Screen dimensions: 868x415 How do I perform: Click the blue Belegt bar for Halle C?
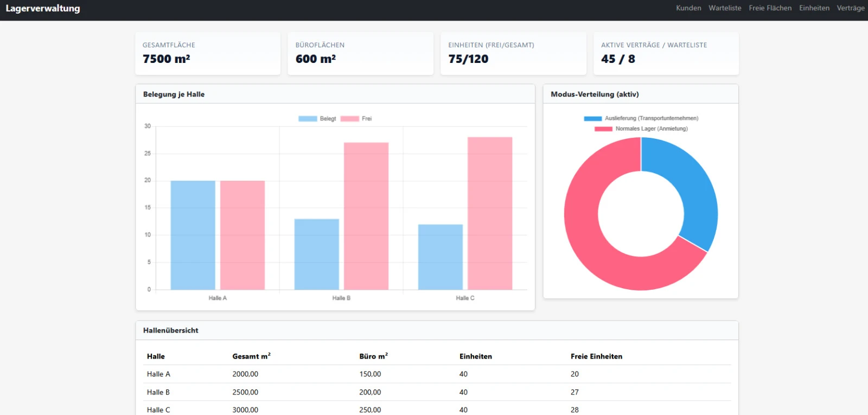[440, 257]
